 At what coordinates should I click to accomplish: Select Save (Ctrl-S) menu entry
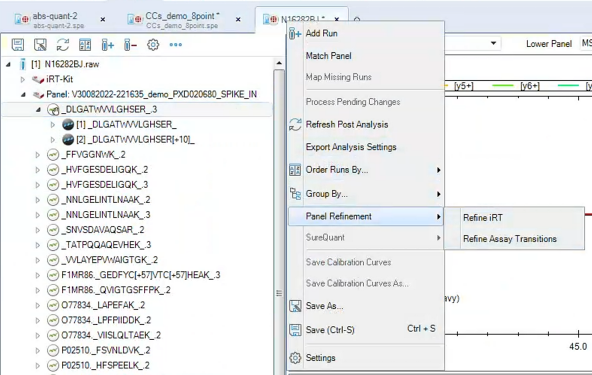coord(365,330)
